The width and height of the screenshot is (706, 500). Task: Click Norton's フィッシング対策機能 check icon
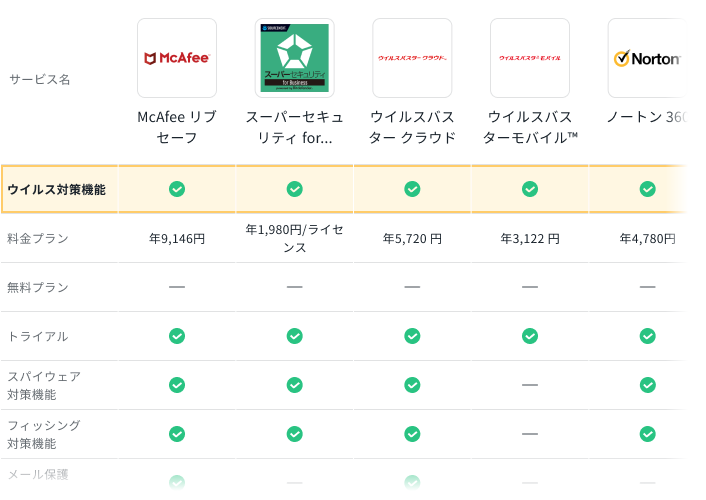[x=647, y=434]
